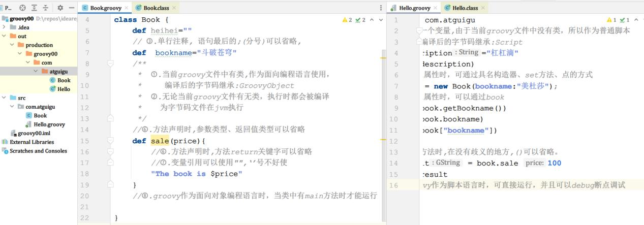The width and height of the screenshot is (644, 225).
Task: Select Hello.groovy in the Project tree
Action: pyautogui.click(x=45, y=124)
